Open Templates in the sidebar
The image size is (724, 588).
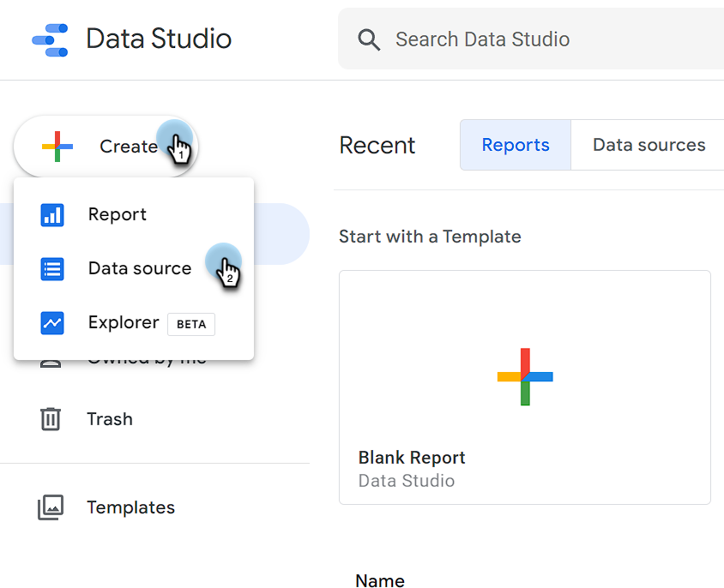point(130,507)
